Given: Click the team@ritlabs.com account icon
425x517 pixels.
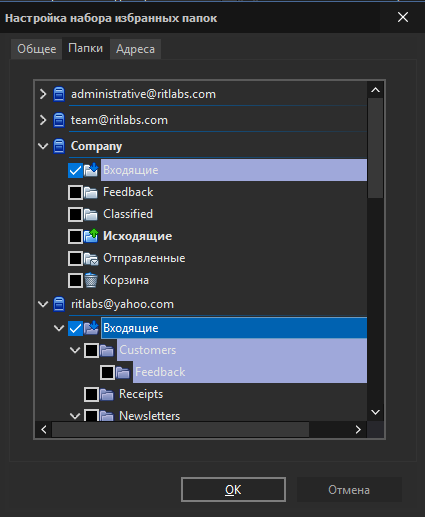Looking at the screenshot, I should [59, 120].
